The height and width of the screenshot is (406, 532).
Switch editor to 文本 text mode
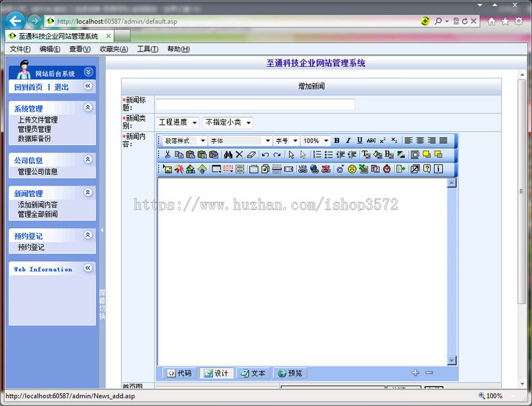pyautogui.click(x=253, y=373)
